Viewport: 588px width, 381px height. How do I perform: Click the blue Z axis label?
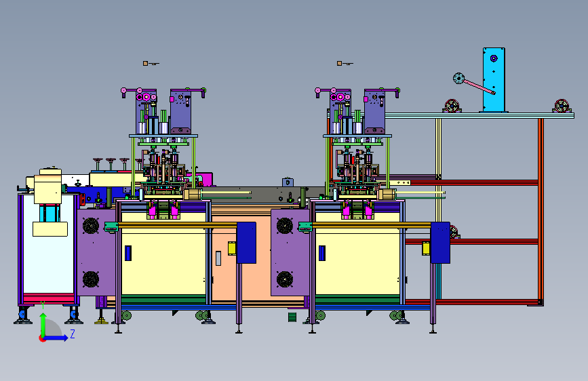click(73, 334)
